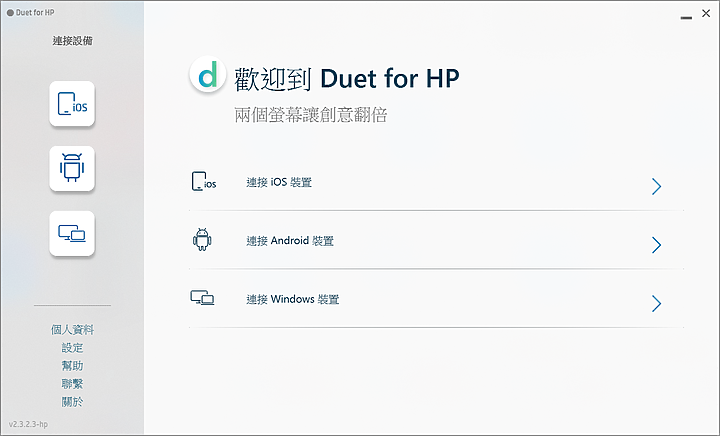Choose the dual-monitor Windows sidebar tile
The image size is (720, 436).
[x=72, y=233]
